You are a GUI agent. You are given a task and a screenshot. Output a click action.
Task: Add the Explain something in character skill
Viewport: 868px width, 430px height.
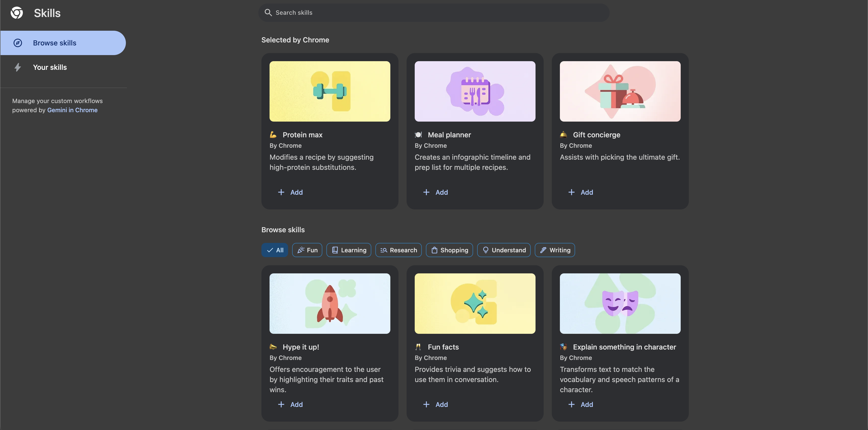[x=581, y=404]
